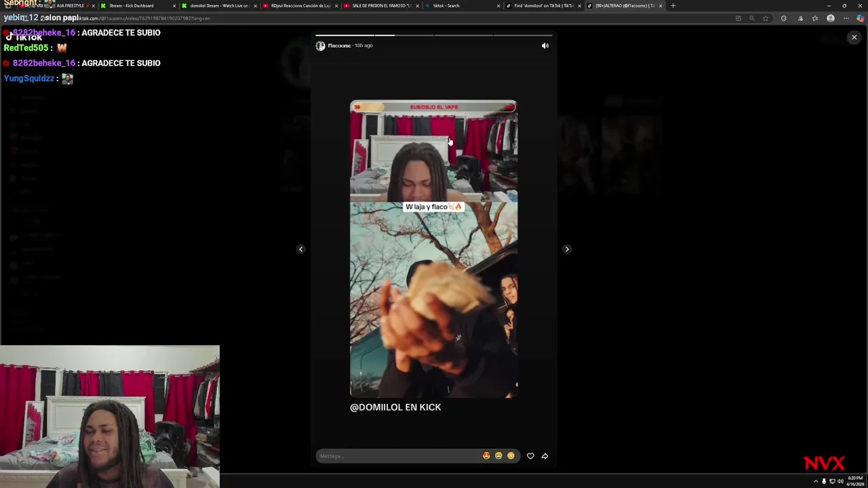Viewport: 868px width, 488px height.
Task: Open system volume tray icon
Action: pyautogui.click(x=840, y=481)
